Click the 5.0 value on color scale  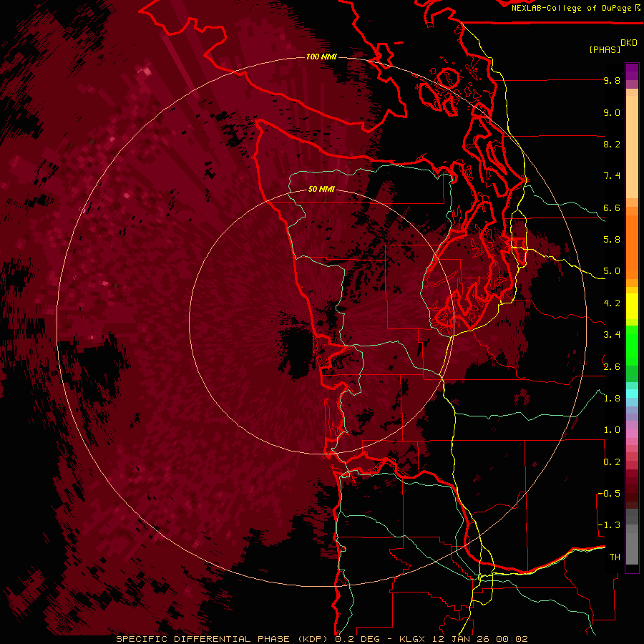(612, 271)
